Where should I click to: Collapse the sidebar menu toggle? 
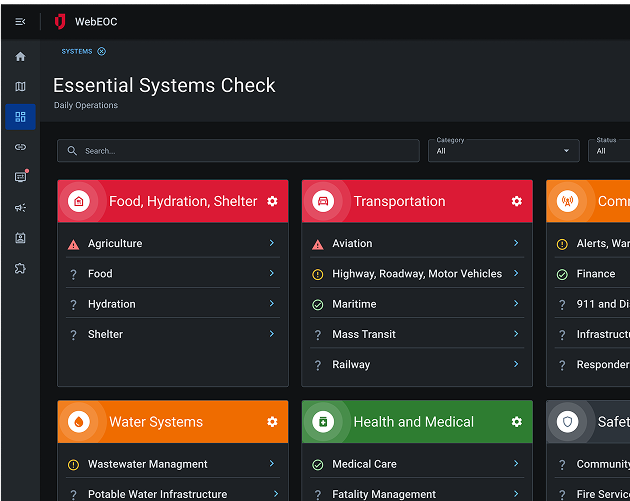click(20, 21)
